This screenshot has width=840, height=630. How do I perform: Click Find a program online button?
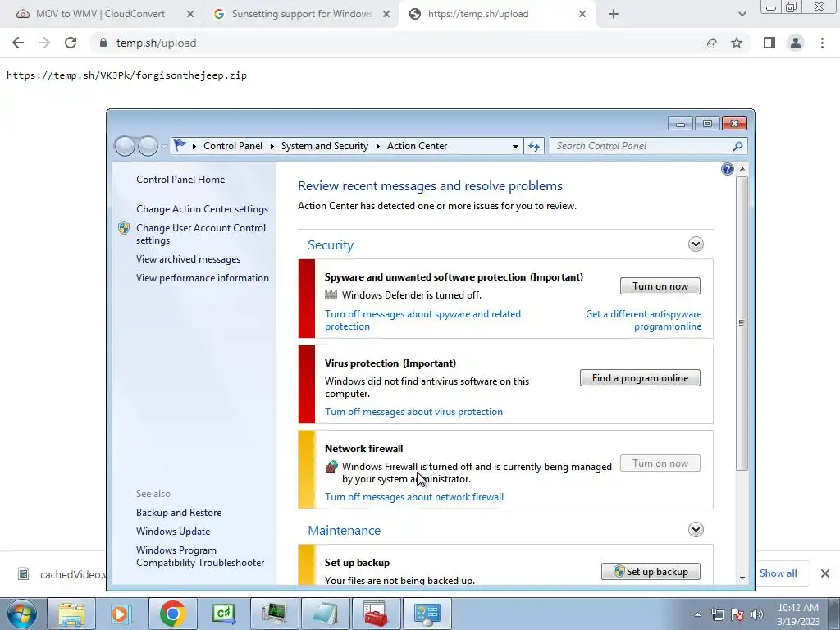coord(640,377)
